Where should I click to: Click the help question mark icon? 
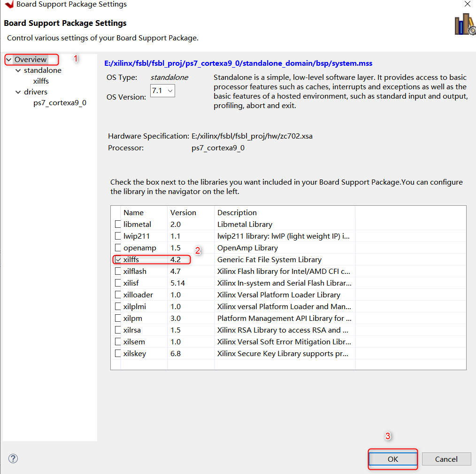pos(13,458)
